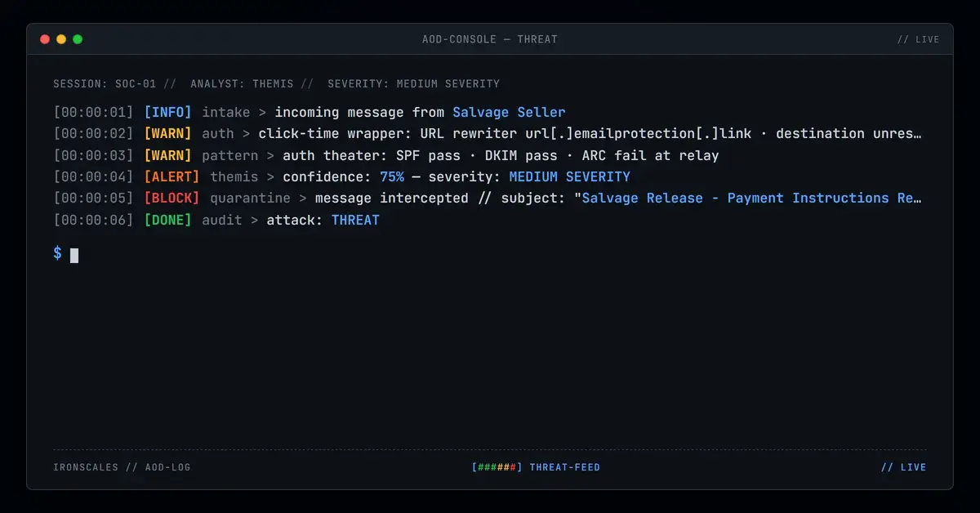Click the ANALYST: THEMIS header text
This screenshot has width=980, height=513.
coord(242,83)
